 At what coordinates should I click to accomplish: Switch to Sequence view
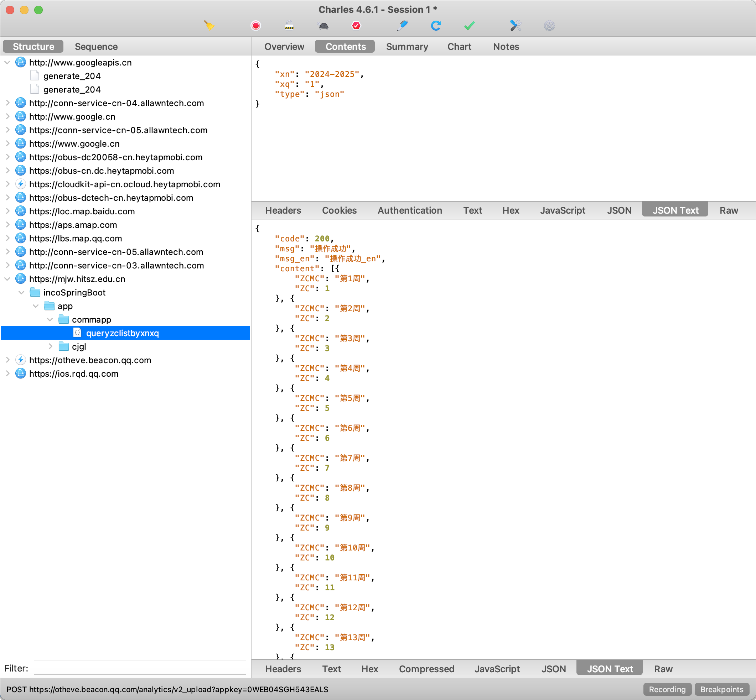point(96,47)
